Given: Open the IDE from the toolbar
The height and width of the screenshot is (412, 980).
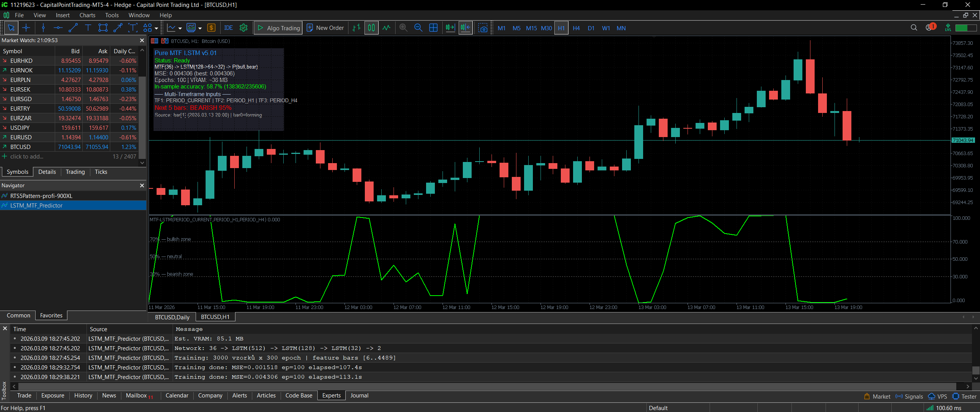Looking at the screenshot, I should [x=228, y=28].
